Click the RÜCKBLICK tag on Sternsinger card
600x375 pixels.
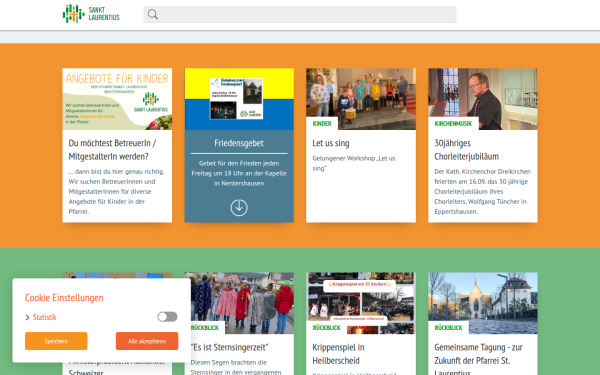click(205, 328)
